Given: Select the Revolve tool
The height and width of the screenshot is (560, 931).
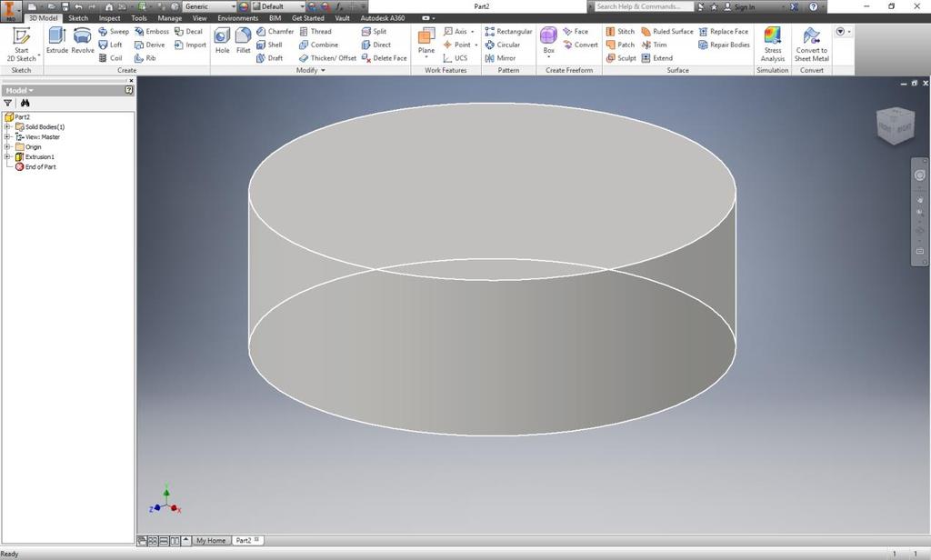Looking at the screenshot, I should 83,41.
